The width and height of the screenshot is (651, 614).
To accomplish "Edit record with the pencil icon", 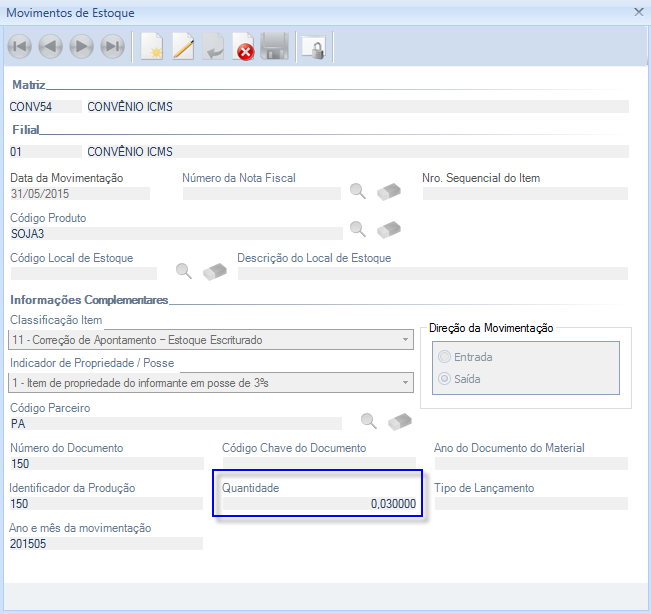I will 183,46.
